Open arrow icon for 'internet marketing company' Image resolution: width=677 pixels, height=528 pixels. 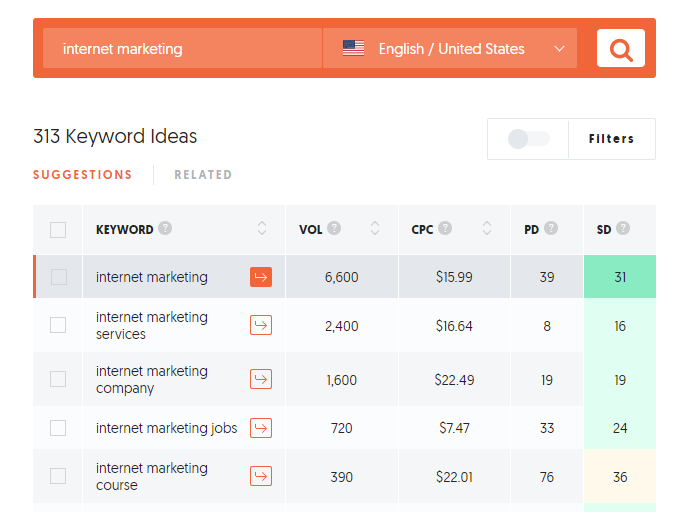click(261, 379)
